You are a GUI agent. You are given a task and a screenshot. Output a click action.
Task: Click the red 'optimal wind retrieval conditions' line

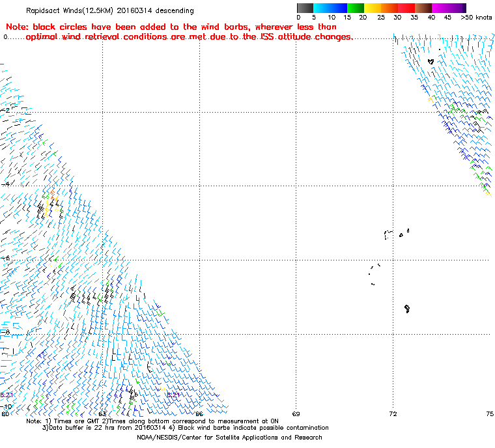190,37
